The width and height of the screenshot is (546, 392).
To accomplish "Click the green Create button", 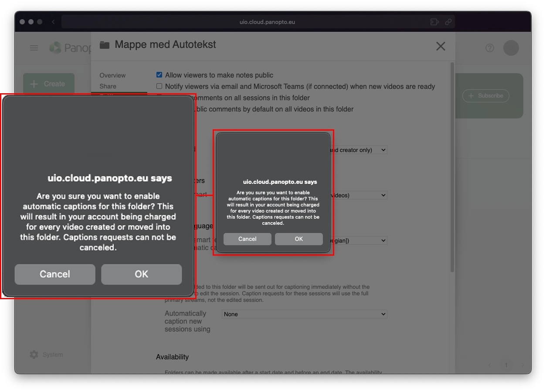I will pyautogui.click(x=49, y=84).
